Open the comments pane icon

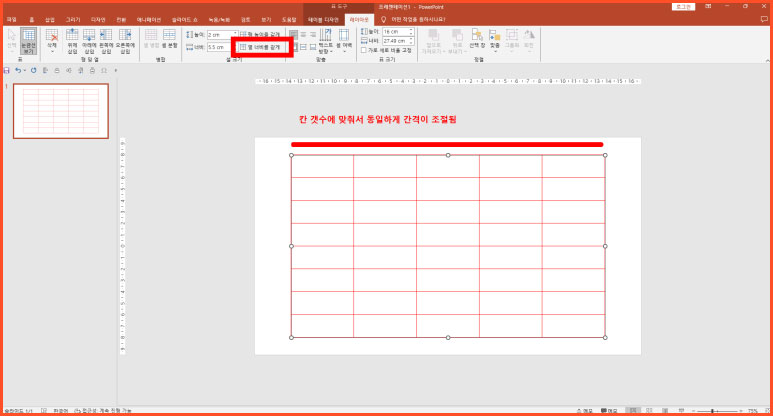(x=764, y=20)
